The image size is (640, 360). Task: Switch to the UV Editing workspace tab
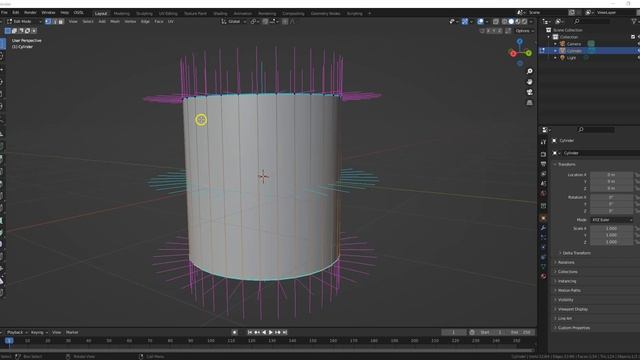(168, 13)
